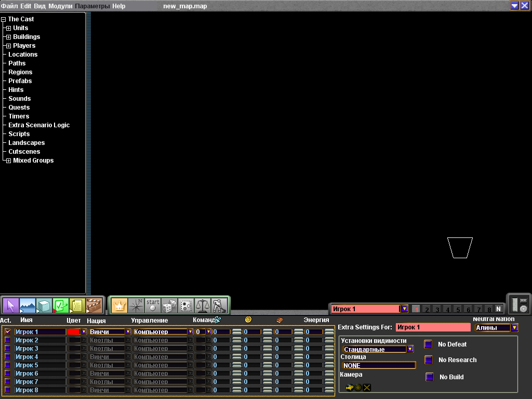This screenshot has height=399, width=532.
Task: Click the Энергия value stepper for Игрок 1
Action: coord(329,332)
